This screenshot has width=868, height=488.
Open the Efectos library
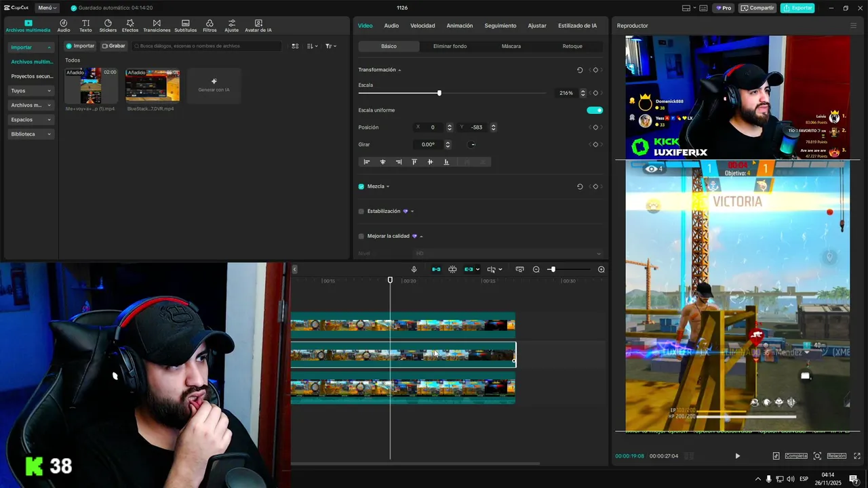tap(130, 26)
